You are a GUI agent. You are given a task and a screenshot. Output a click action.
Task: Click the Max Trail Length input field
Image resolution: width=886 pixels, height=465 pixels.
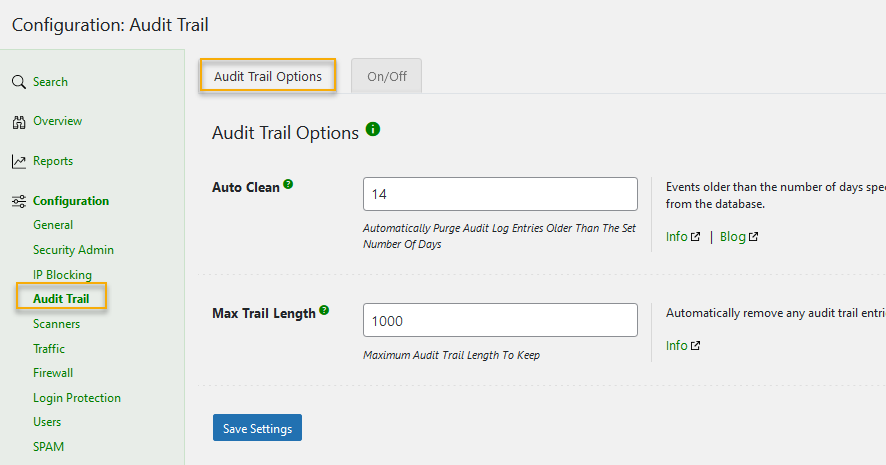click(500, 320)
